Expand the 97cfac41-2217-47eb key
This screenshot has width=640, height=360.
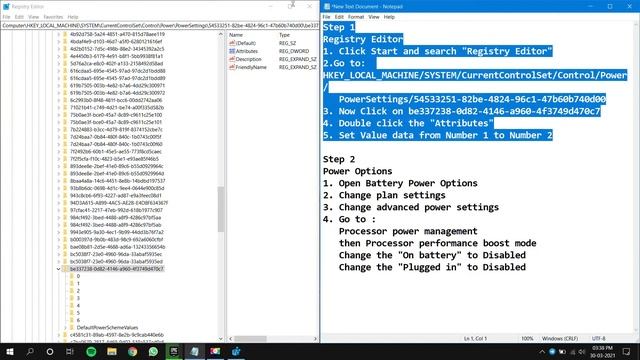(x=58, y=210)
